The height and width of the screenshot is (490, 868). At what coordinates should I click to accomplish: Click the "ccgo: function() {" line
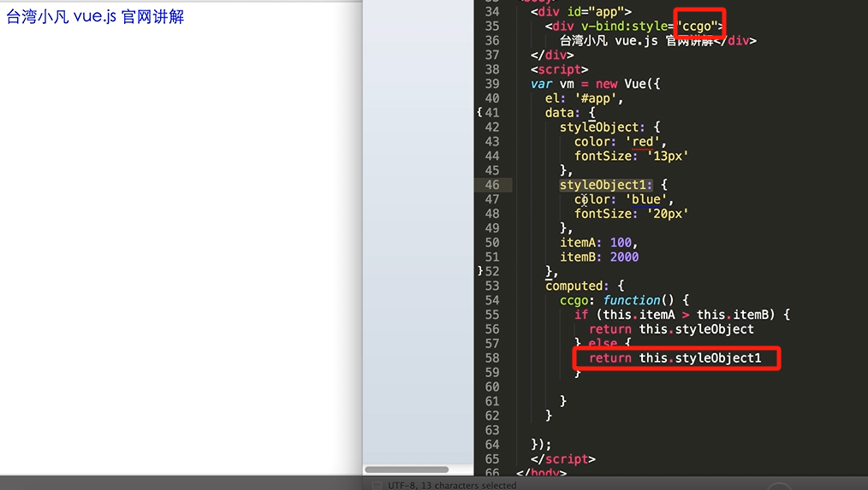tap(624, 300)
